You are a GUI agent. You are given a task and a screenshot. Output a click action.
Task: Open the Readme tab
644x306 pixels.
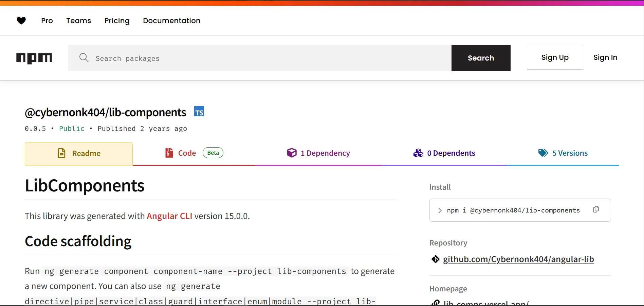(79, 154)
